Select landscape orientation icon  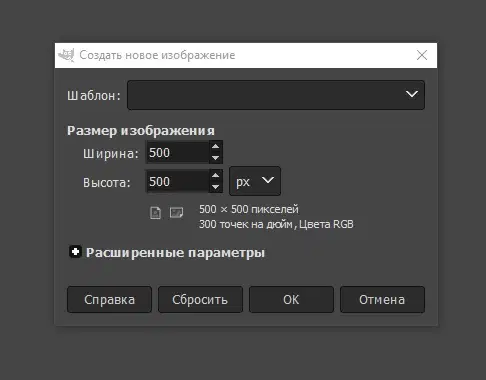pos(176,212)
